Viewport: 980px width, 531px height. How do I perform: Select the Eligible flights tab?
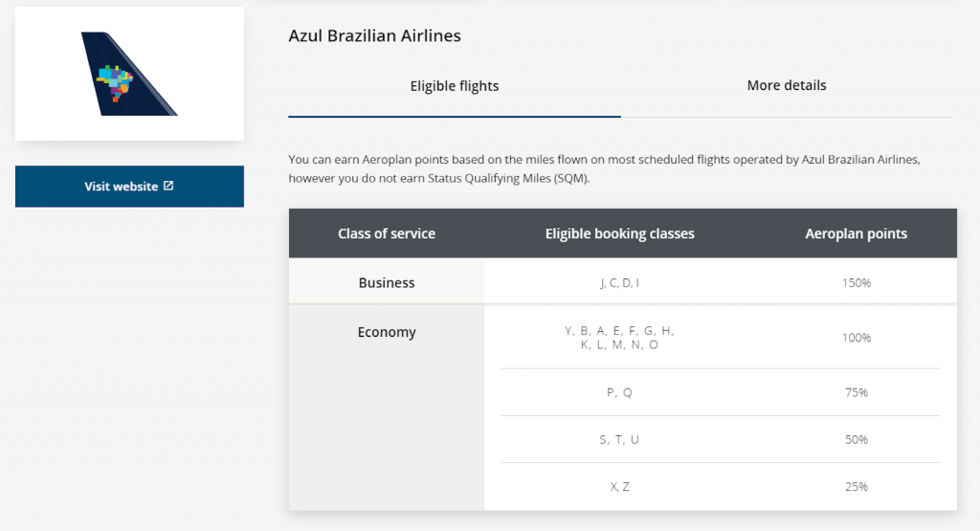click(455, 86)
